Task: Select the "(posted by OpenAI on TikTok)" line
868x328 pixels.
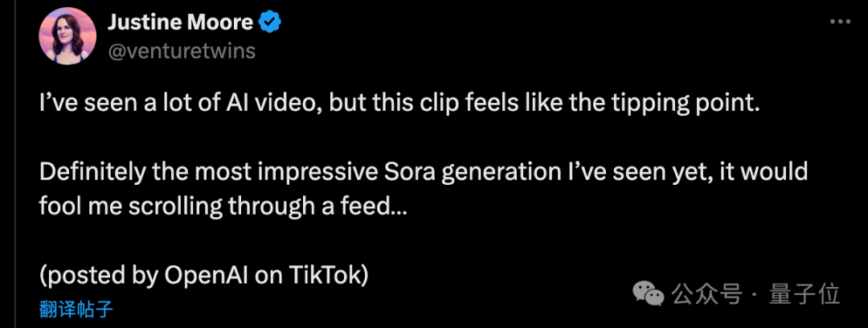Action: [204, 275]
